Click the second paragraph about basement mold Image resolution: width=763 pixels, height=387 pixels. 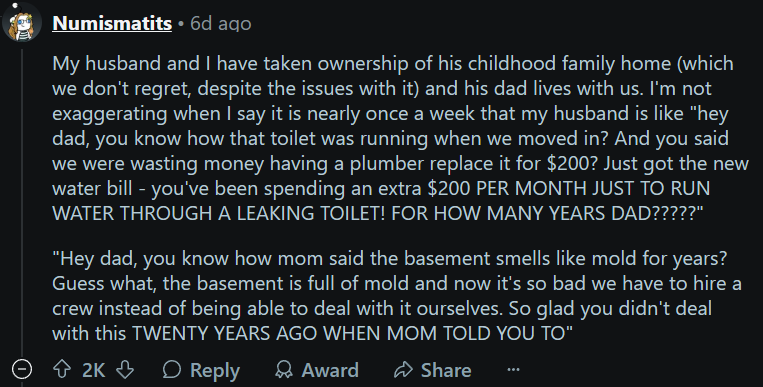397,296
